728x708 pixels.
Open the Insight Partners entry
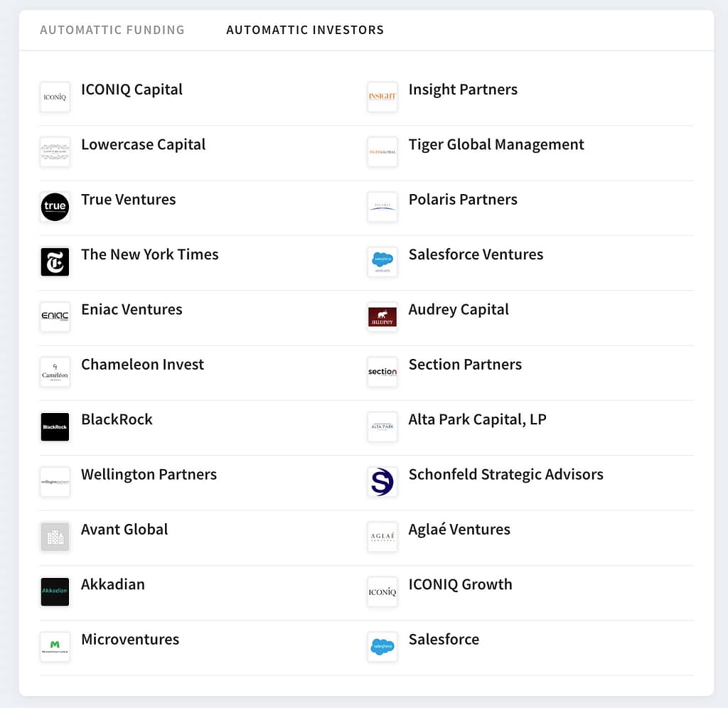tap(463, 90)
